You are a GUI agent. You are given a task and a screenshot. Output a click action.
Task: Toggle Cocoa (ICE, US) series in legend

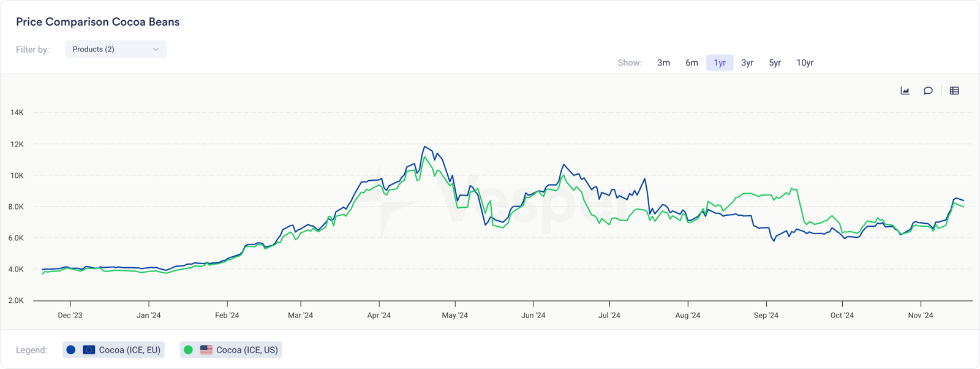247,350
